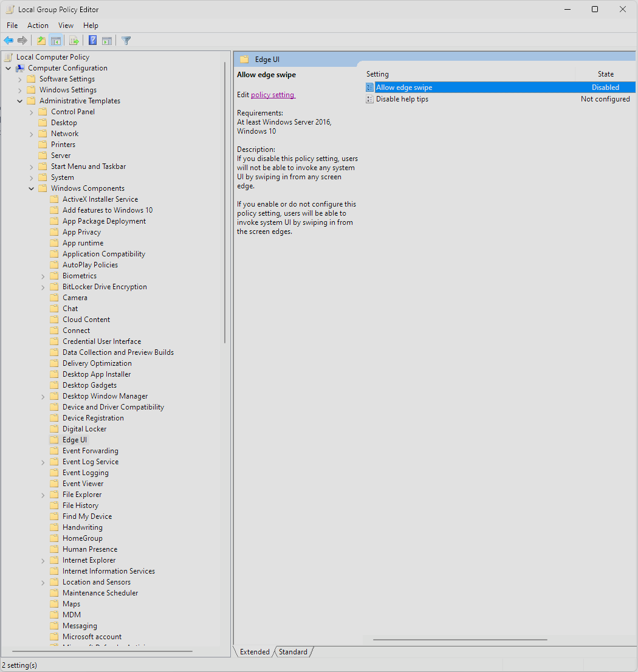Viewport: 638px width, 672px height.
Task: Expand the BitLocker Drive Encryption node
Action: coord(43,287)
